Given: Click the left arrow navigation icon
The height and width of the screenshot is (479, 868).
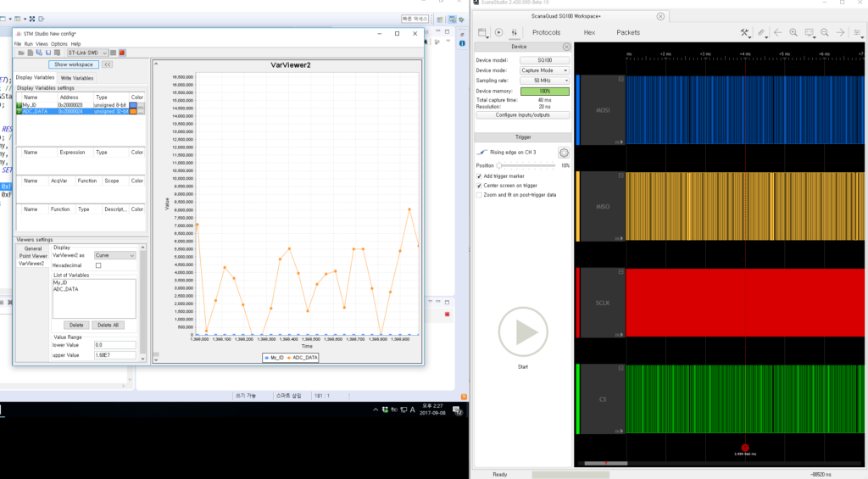Looking at the screenshot, I should (777, 32).
